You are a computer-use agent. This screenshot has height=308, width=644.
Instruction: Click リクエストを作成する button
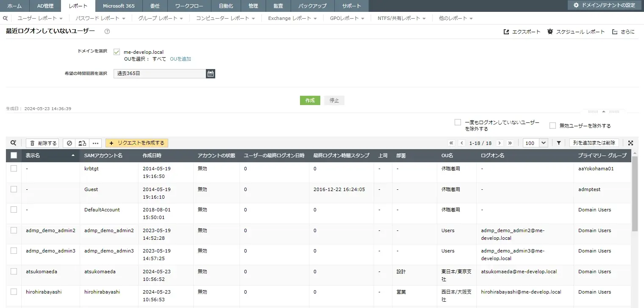pos(137,143)
